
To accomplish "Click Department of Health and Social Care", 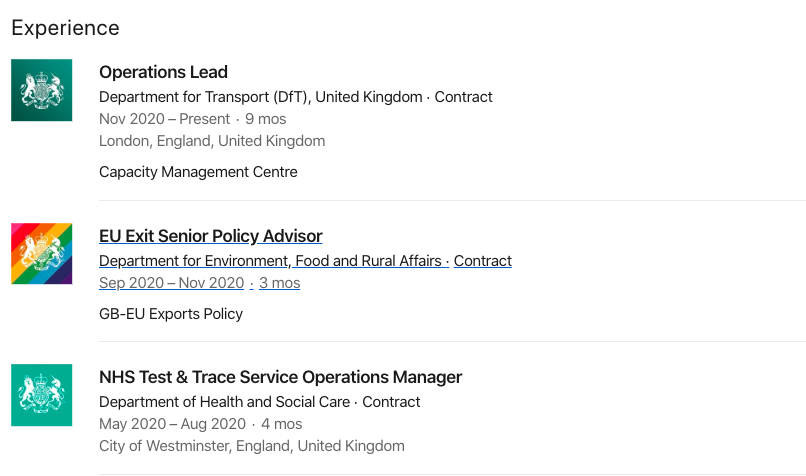I will point(225,401).
